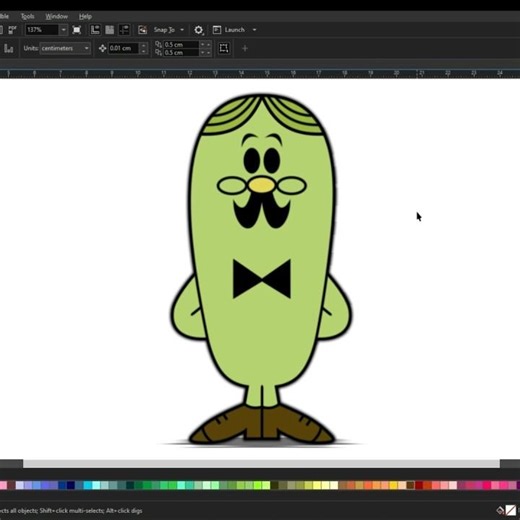
Task: Expand the zoom level dropdown arrow
Action: (x=63, y=30)
